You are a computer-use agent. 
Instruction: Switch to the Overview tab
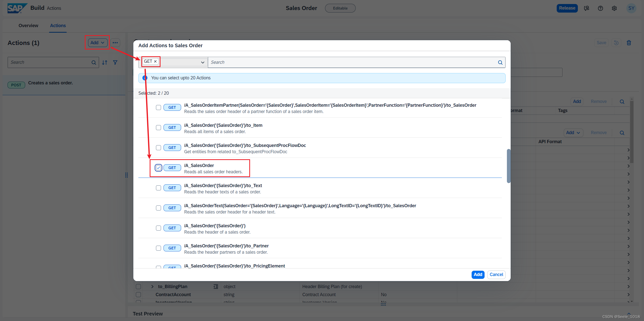tap(28, 26)
